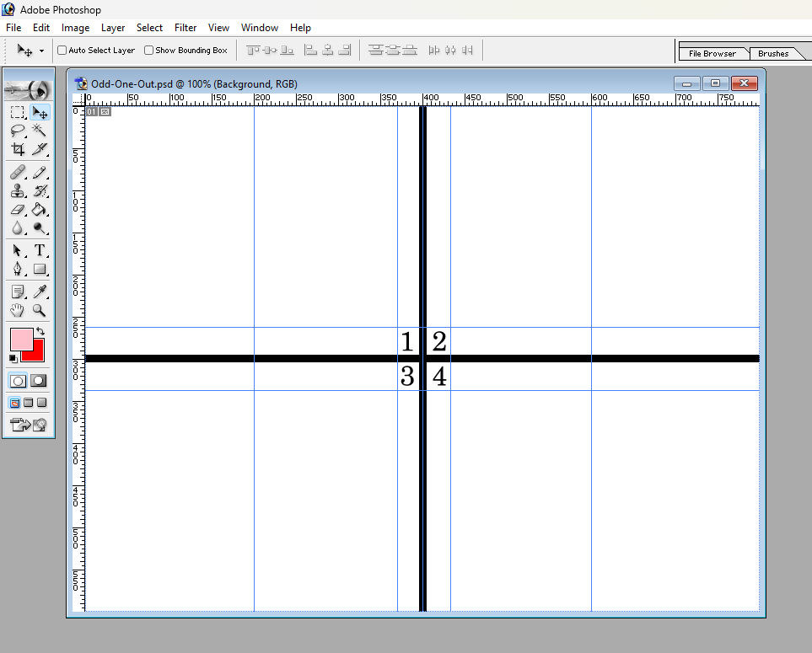812x653 pixels.
Task: Select the Magic Wand tool
Action: tap(39, 131)
